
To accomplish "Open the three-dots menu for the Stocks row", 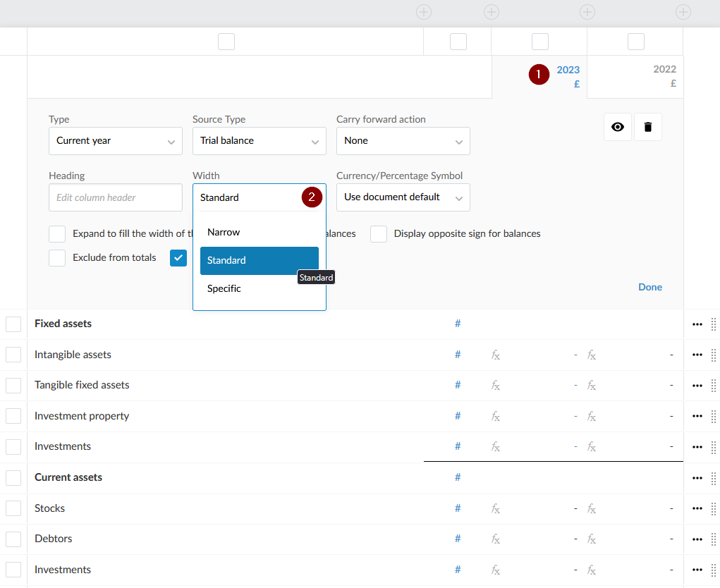I will tap(697, 508).
